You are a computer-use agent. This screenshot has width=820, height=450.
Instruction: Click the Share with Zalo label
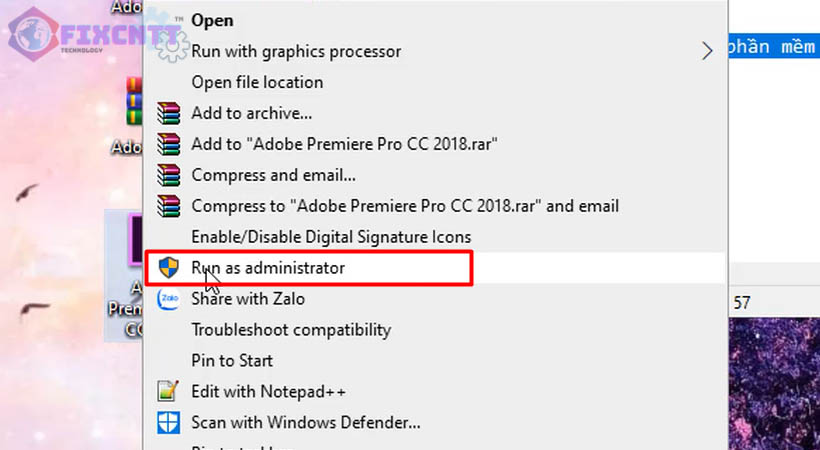(x=248, y=299)
